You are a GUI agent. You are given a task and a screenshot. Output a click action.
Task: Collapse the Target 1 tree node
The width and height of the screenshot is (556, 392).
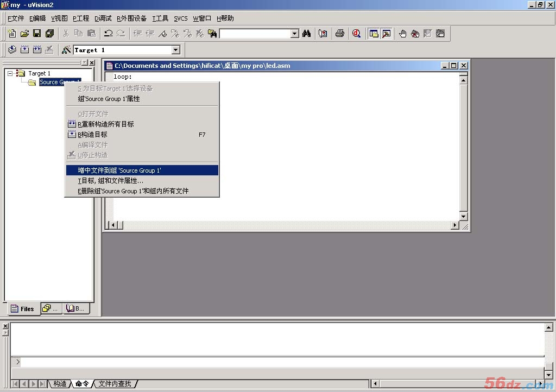[x=10, y=73]
